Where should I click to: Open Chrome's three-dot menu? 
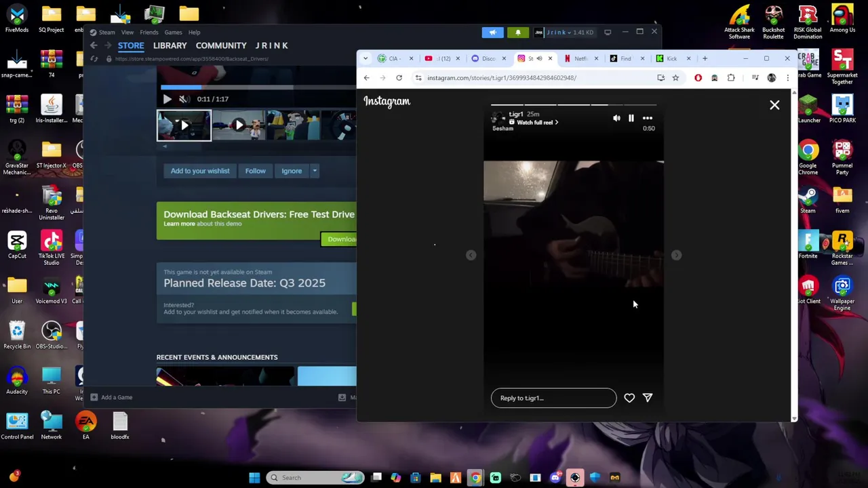[x=787, y=78]
